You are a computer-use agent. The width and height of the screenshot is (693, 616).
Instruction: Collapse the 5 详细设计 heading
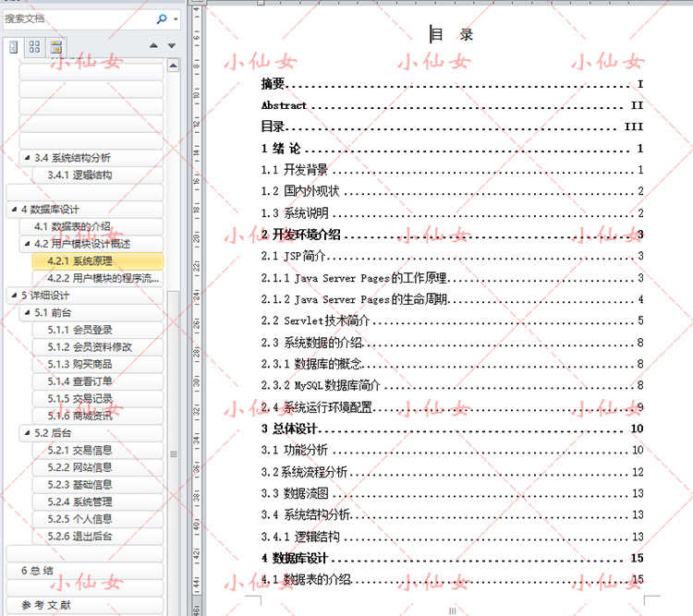point(14,296)
